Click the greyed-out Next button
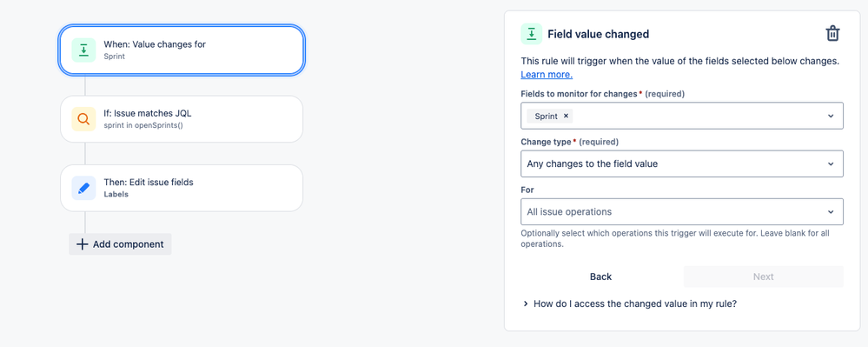Screen dimensions: 868x347 (764, 277)
